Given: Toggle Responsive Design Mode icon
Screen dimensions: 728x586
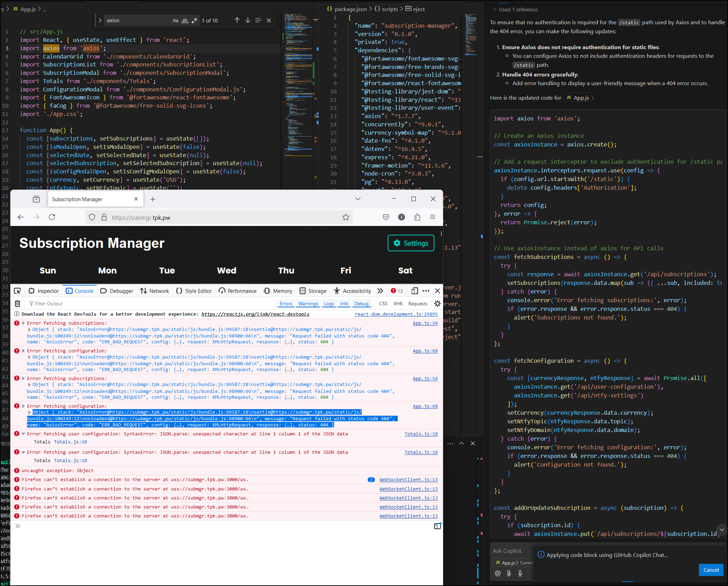Looking at the screenshot, I should pyautogui.click(x=415, y=291).
